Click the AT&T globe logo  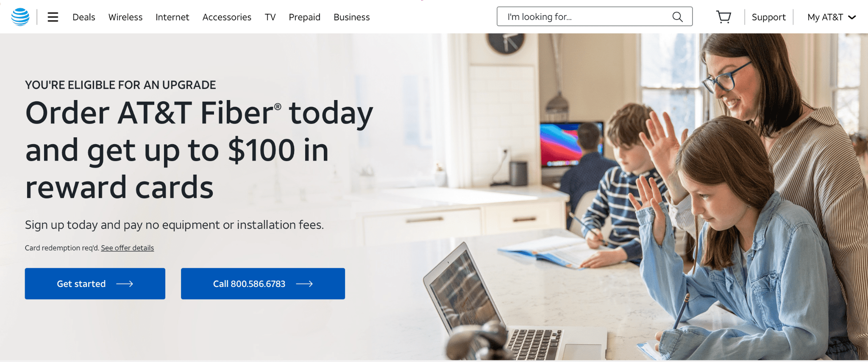tap(20, 17)
